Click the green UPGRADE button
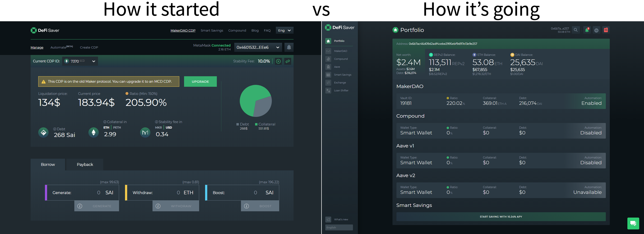 (x=200, y=82)
